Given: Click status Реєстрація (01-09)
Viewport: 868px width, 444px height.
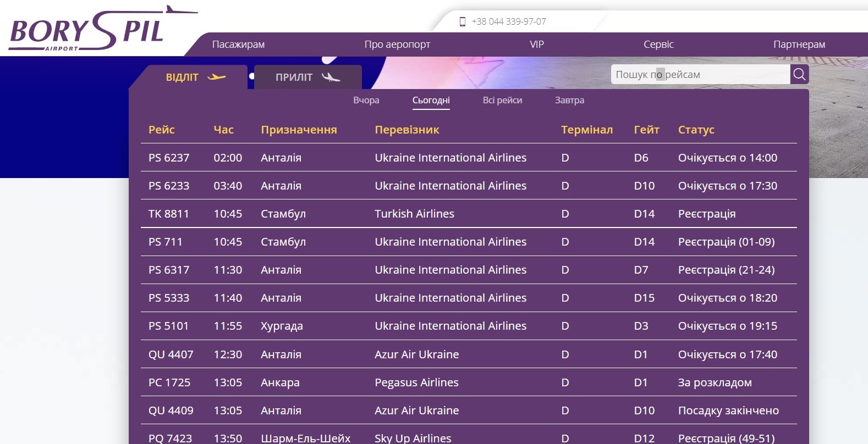Looking at the screenshot, I should [726, 242].
